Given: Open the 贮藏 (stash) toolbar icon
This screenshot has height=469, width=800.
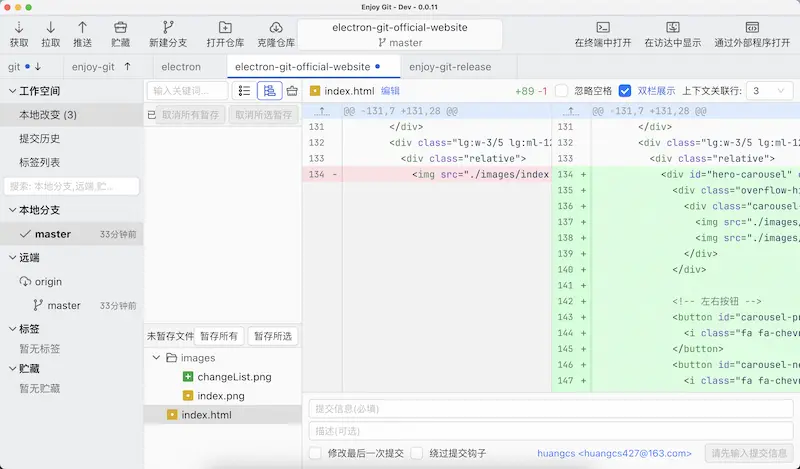Looking at the screenshot, I should pos(120,28).
